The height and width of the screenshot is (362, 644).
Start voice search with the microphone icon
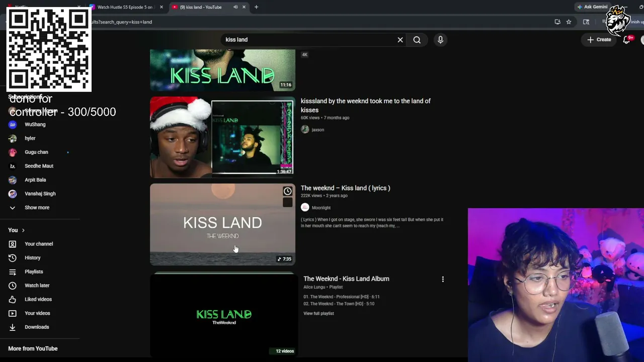[440, 40]
